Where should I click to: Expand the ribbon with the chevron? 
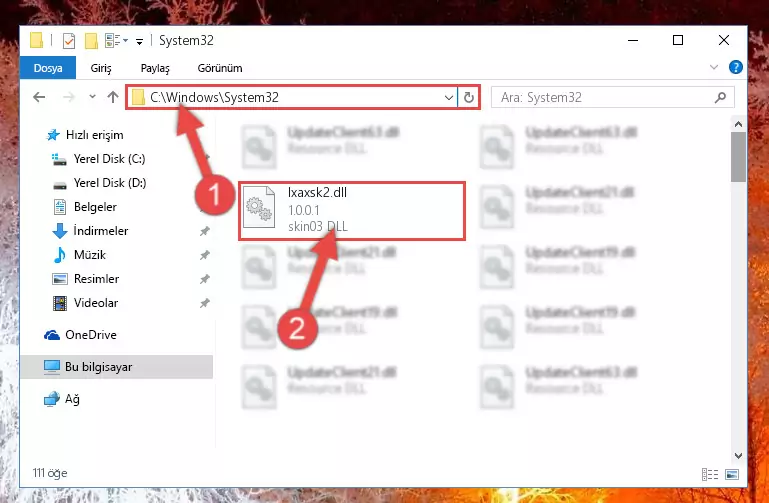(714, 67)
